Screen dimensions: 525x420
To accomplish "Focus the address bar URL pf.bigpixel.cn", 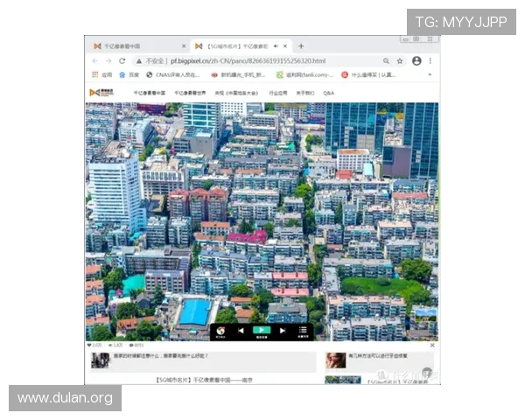I will click(248, 61).
